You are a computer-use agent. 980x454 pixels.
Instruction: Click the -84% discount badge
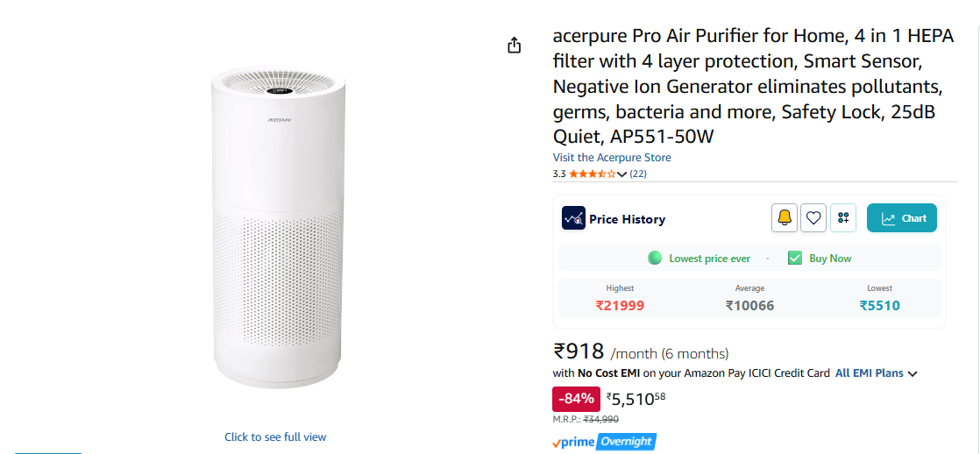tap(576, 399)
